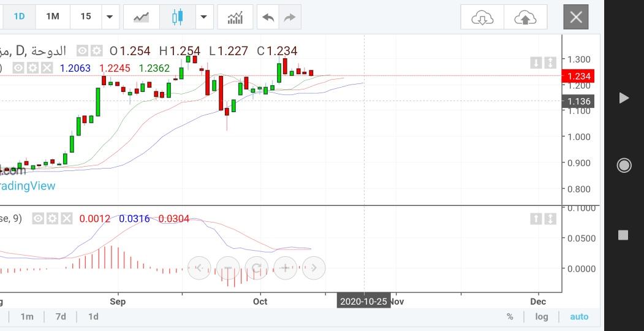This screenshot has width=644, height=331.
Task: Select the 1D timeframe button
Action: [19, 17]
